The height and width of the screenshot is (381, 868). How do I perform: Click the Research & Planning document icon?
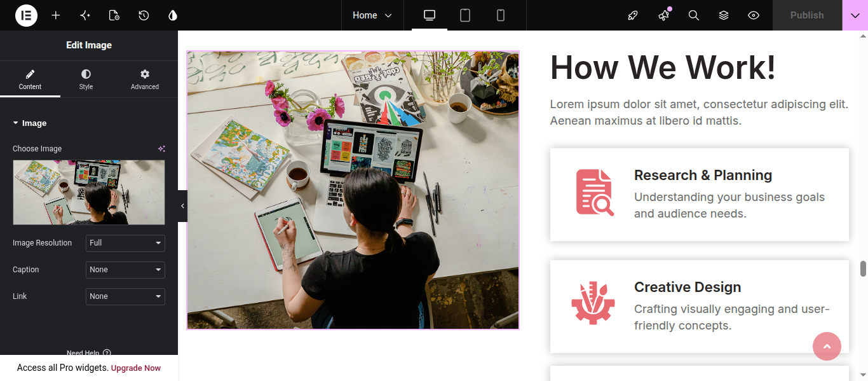click(595, 193)
